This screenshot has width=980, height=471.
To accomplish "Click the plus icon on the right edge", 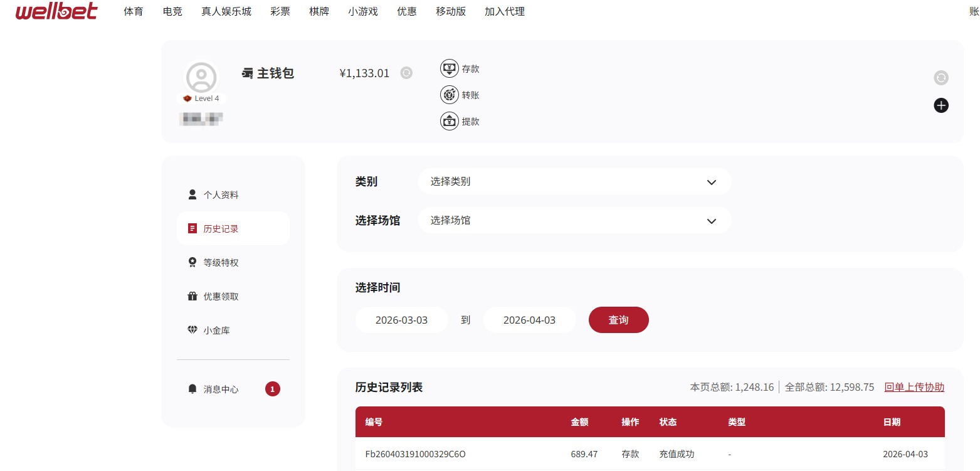I will (940, 105).
